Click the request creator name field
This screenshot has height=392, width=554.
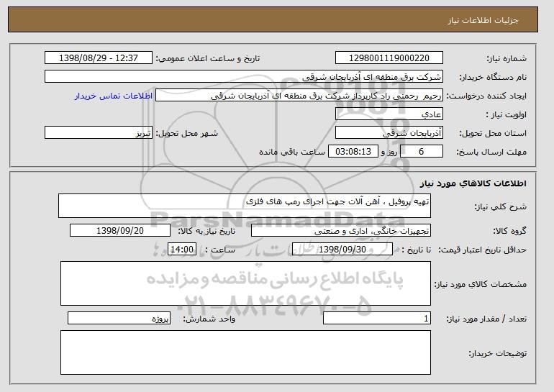tap(299, 96)
